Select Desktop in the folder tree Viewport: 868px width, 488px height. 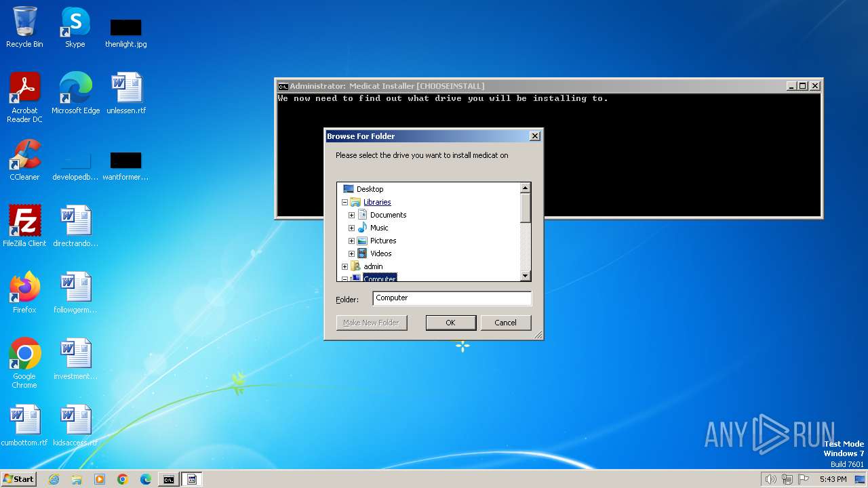370,189
